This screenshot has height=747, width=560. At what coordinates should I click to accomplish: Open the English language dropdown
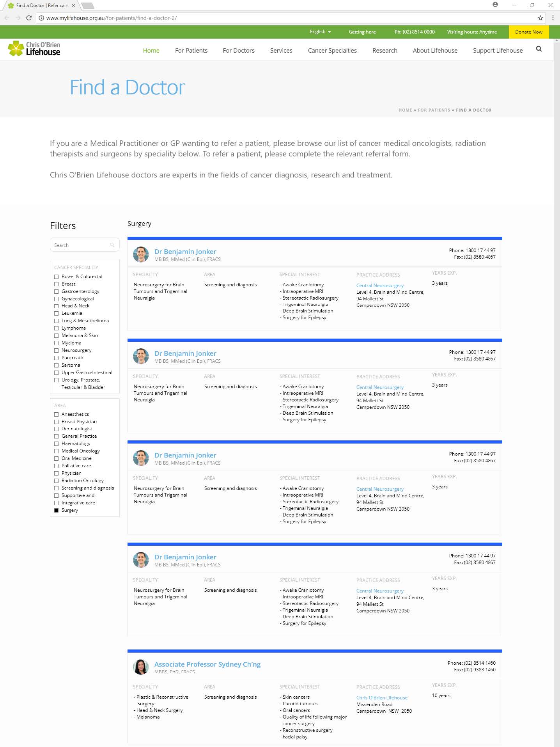coord(320,32)
